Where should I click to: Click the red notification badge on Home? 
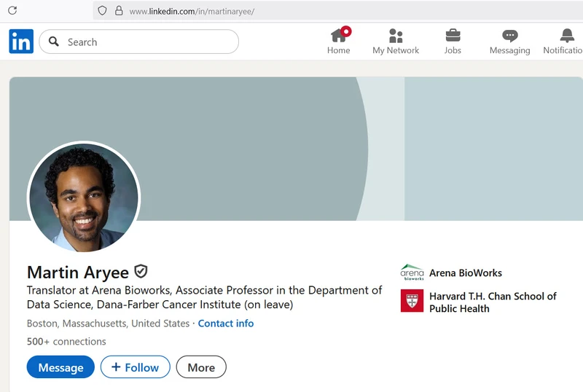[x=346, y=31]
